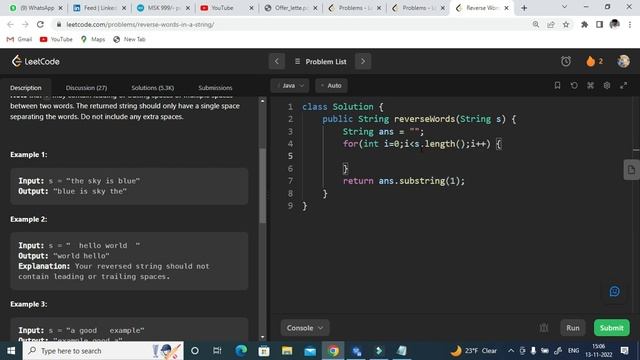
Task: Switch to the Offer_letter browser tab
Action: pos(290,8)
